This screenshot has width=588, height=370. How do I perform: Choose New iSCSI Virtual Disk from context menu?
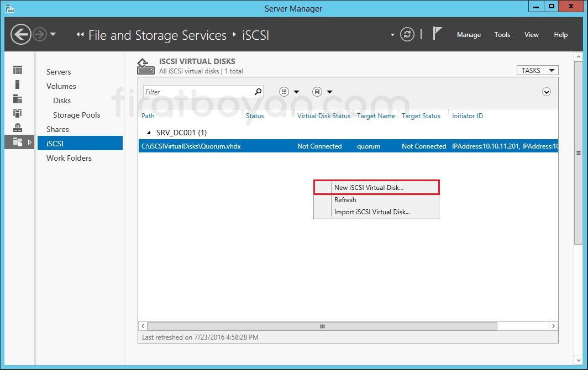click(376, 187)
